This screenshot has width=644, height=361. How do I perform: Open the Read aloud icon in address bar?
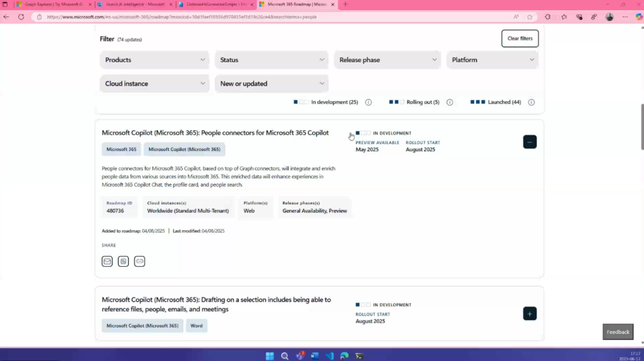516,17
